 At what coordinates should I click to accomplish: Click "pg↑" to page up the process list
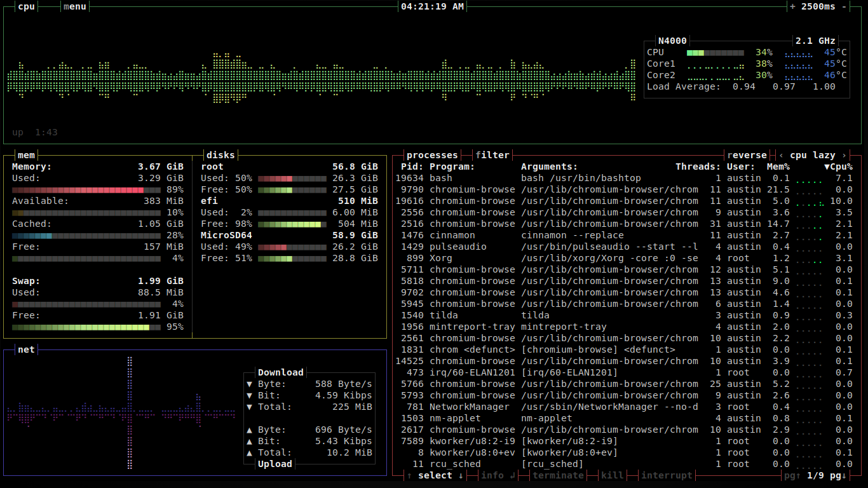coord(792,475)
